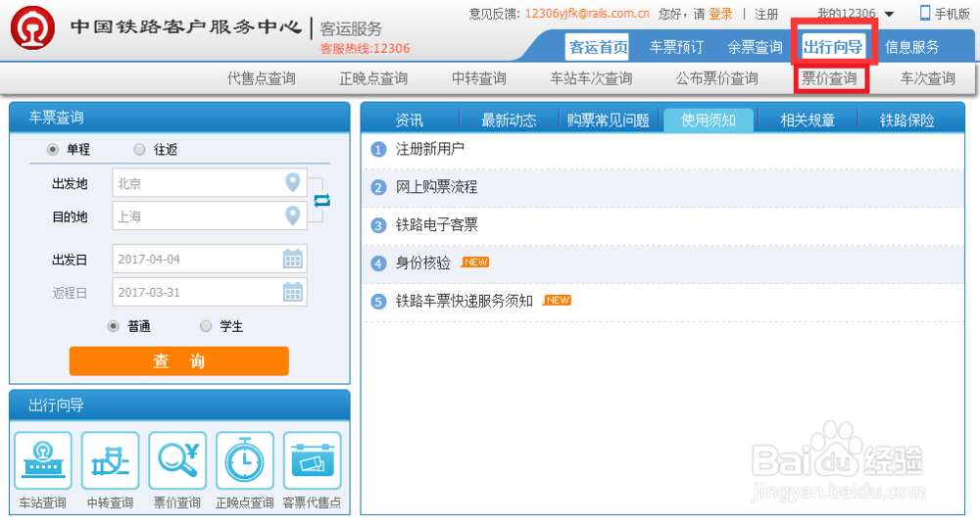Go to 代售点查询 submenu item
Image resolution: width=980 pixels, height=525 pixels.
pos(262,78)
